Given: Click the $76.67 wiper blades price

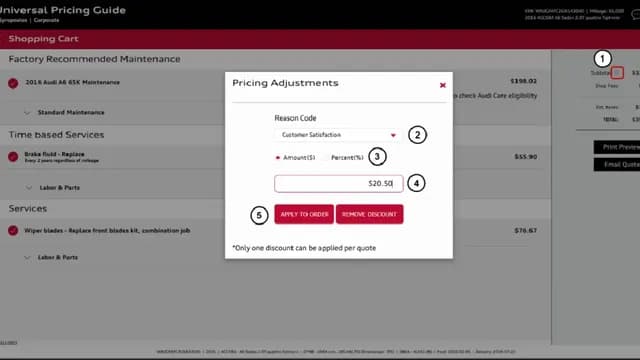Looking at the screenshot, I should 525,231.
